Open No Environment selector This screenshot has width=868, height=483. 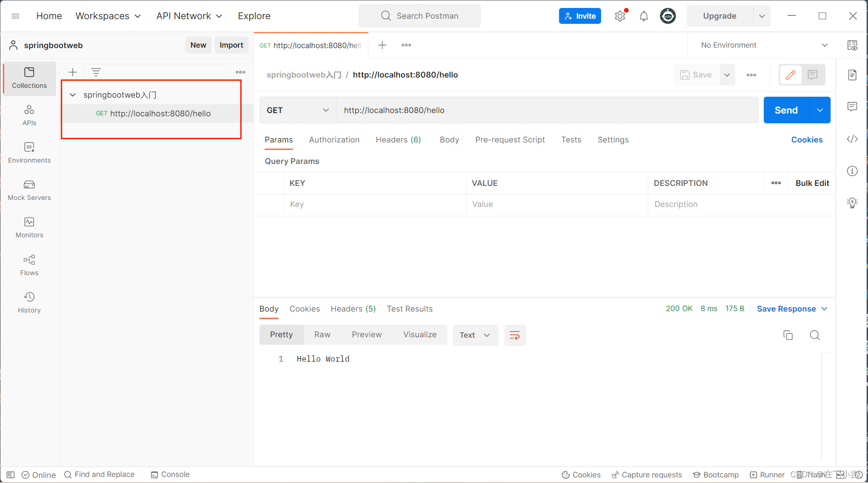[764, 45]
